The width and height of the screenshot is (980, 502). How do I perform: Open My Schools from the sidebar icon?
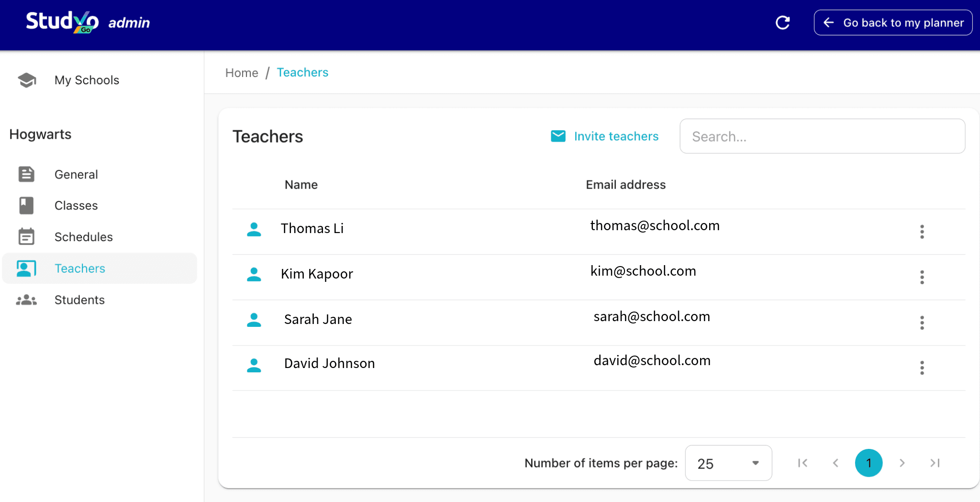point(26,80)
